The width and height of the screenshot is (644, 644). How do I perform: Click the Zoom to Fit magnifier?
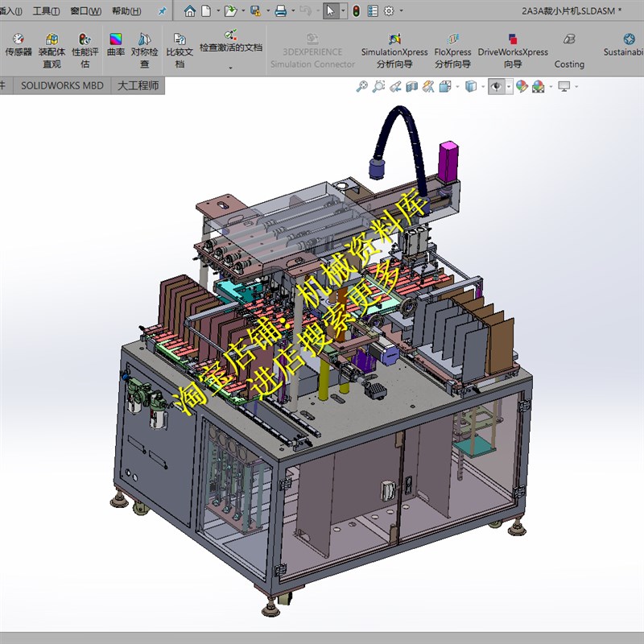pyautogui.click(x=361, y=87)
